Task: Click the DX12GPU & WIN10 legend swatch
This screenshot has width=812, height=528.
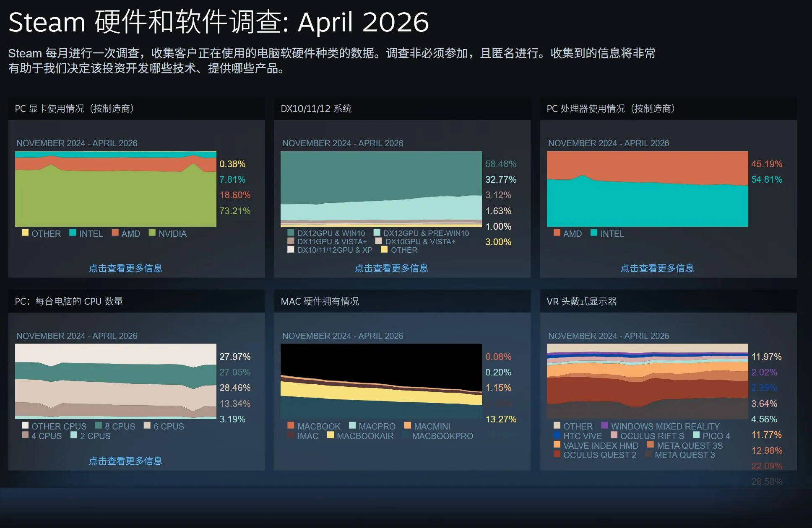Action: point(291,233)
